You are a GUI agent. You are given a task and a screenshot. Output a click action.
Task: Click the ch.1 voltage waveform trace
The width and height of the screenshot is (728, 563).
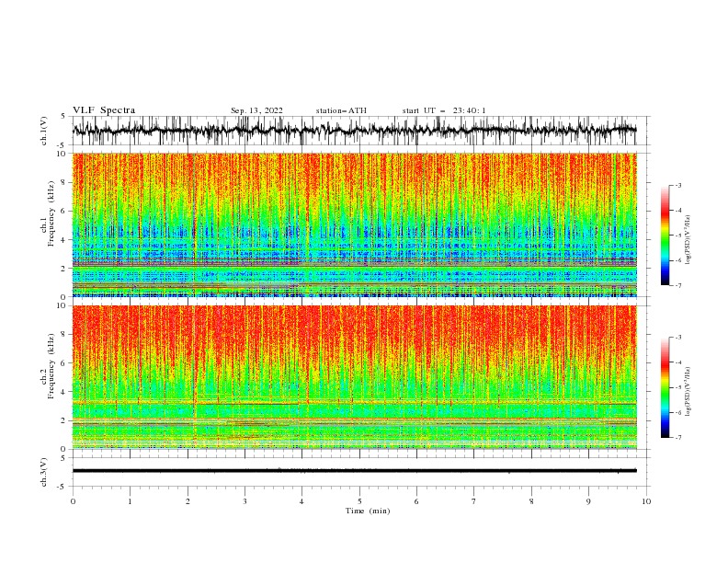354,131
